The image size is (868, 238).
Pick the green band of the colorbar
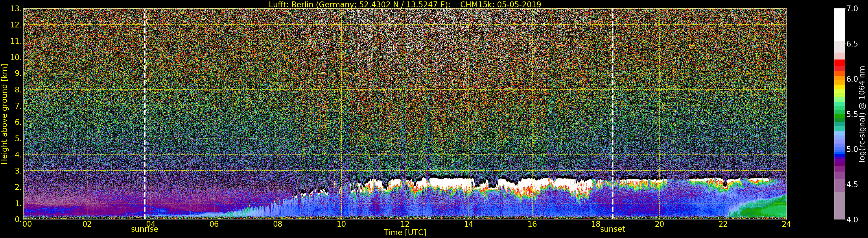(x=839, y=116)
